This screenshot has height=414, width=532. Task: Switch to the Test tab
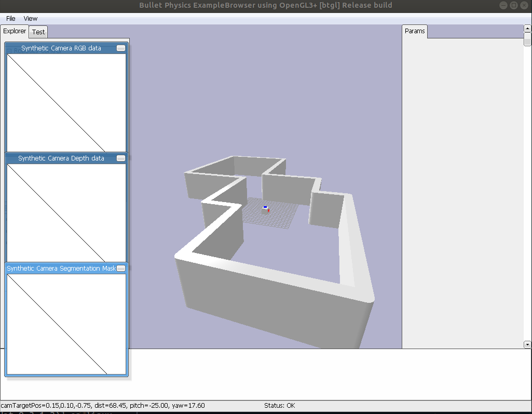[38, 32]
